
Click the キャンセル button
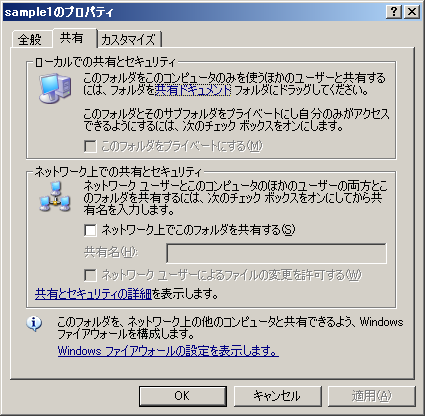point(277,396)
